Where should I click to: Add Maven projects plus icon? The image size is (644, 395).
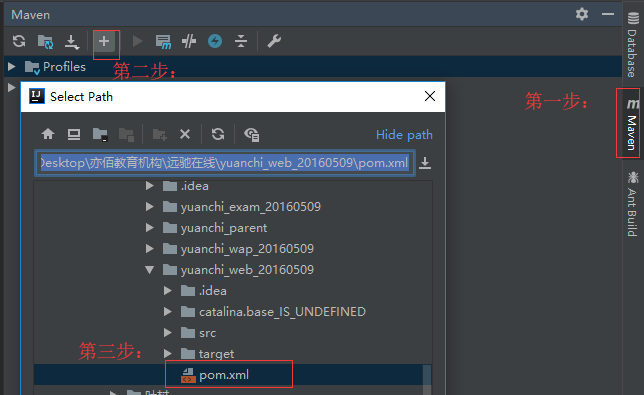[x=104, y=41]
